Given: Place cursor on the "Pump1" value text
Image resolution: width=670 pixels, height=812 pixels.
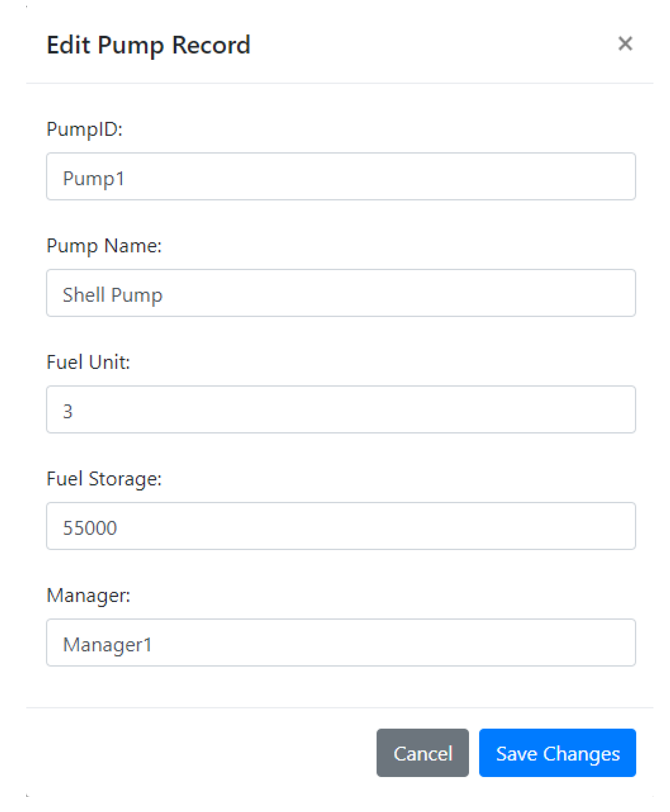Looking at the screenshot, I should click(x=94, y=178).
